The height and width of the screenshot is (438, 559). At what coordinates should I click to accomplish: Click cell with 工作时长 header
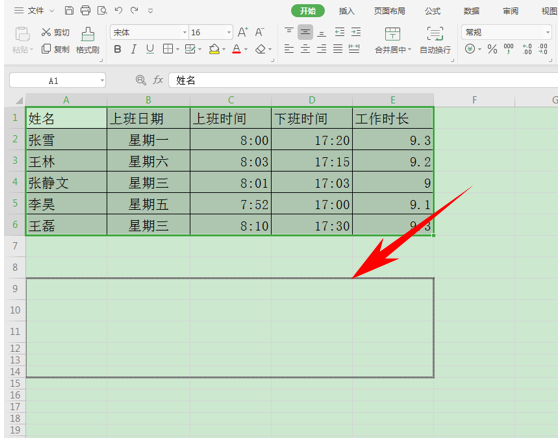[393, 118]
